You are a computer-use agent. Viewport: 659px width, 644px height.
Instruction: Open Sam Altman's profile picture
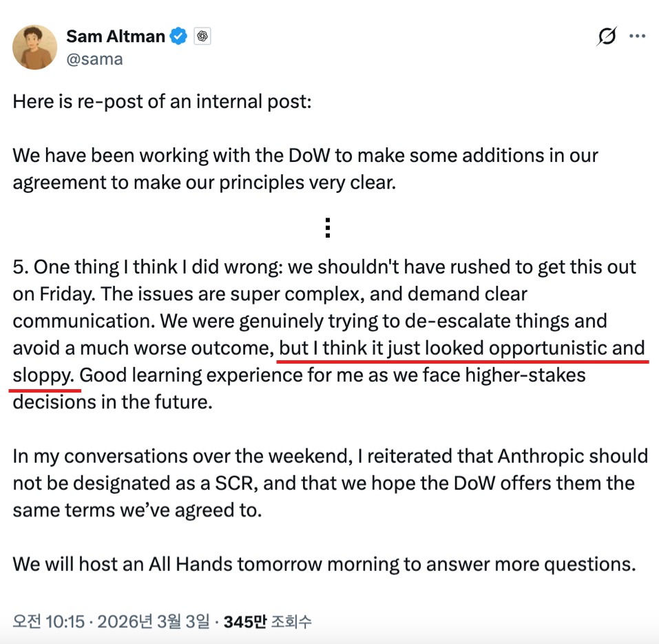click(34, 47)
